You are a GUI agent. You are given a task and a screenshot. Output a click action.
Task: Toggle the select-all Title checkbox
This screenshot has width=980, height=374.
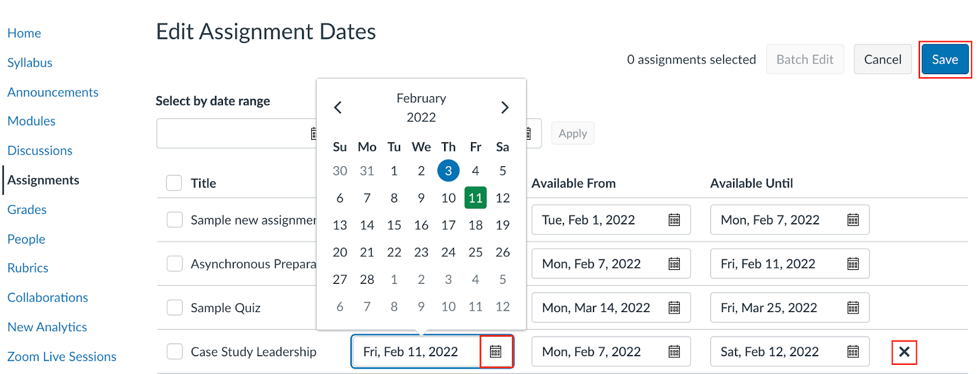point(174,183)
